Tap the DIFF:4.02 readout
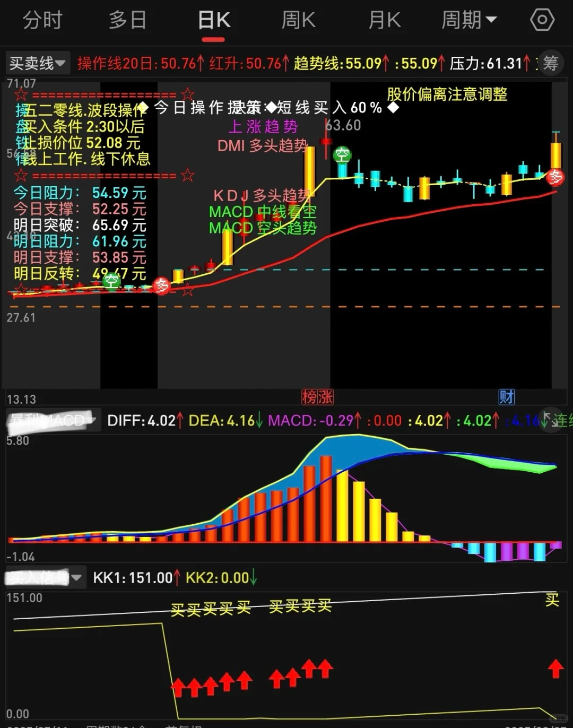Image resolution: width=573 pixels, height=728 pixels. pyautogui.click(x=145, y=421)
